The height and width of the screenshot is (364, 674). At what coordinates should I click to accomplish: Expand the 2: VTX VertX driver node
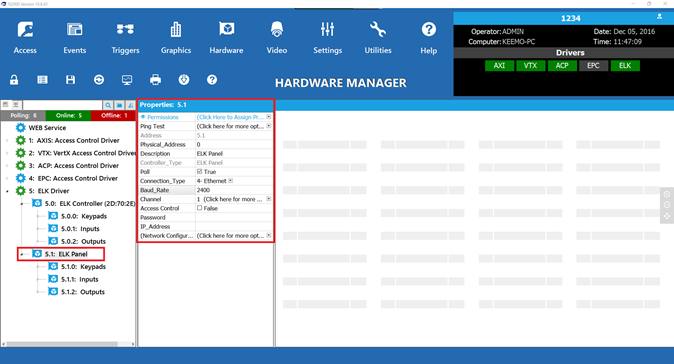7,153
